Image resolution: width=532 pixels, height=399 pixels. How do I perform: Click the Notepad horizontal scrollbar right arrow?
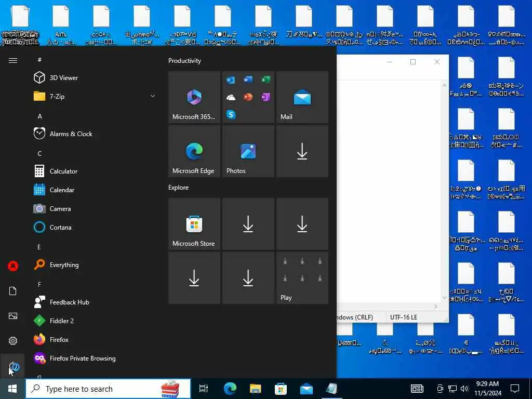pos(436,307)
